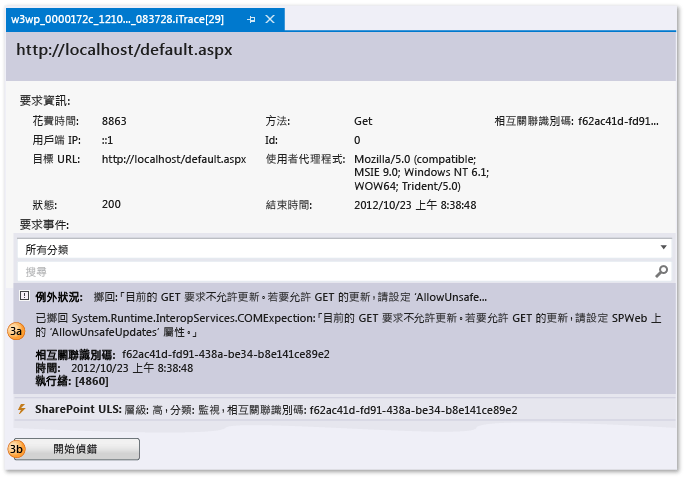Pin the iTrace document tab

251,19
